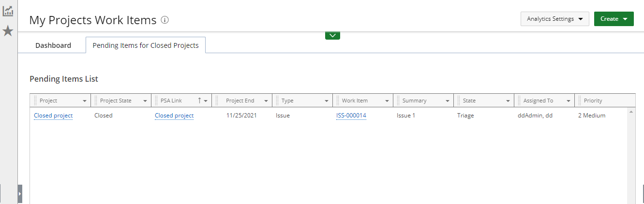Viewport: 644px width, 204px height.
Task: Click the list scrollbar up arrow
Action: click(x=631, y=112)
